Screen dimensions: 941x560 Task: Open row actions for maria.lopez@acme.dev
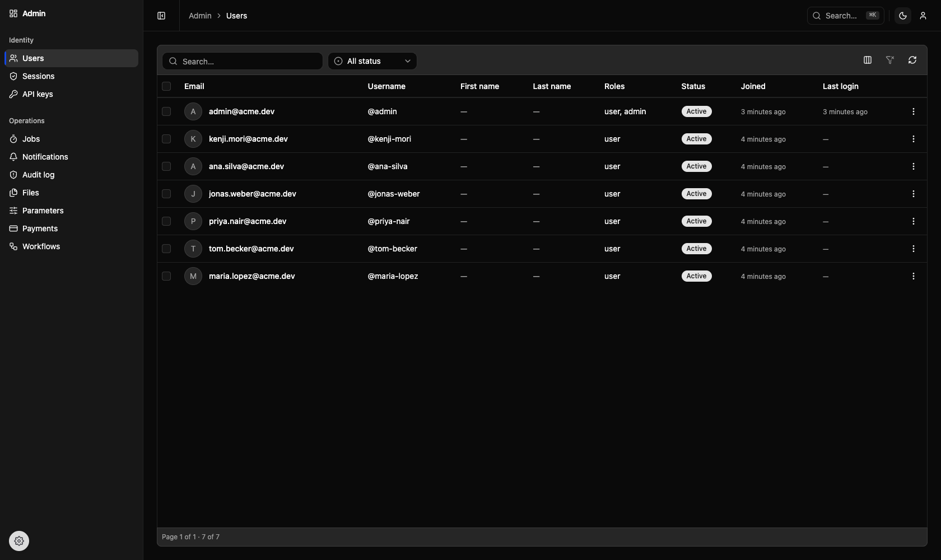click(x=914, y=276)
